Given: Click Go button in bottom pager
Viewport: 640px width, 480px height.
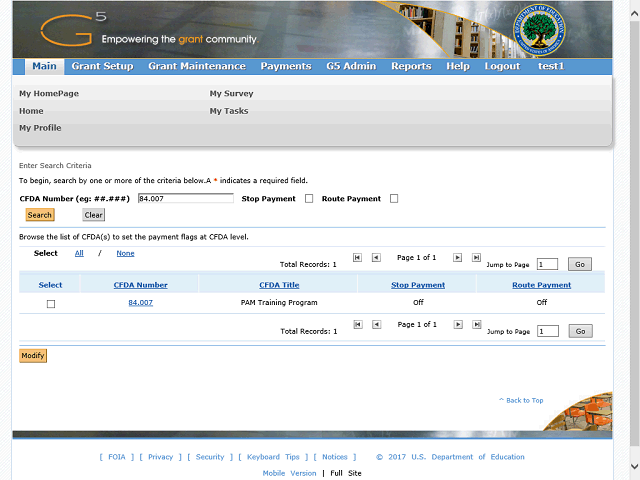Looking at the screenshot, I should (581, 331).
